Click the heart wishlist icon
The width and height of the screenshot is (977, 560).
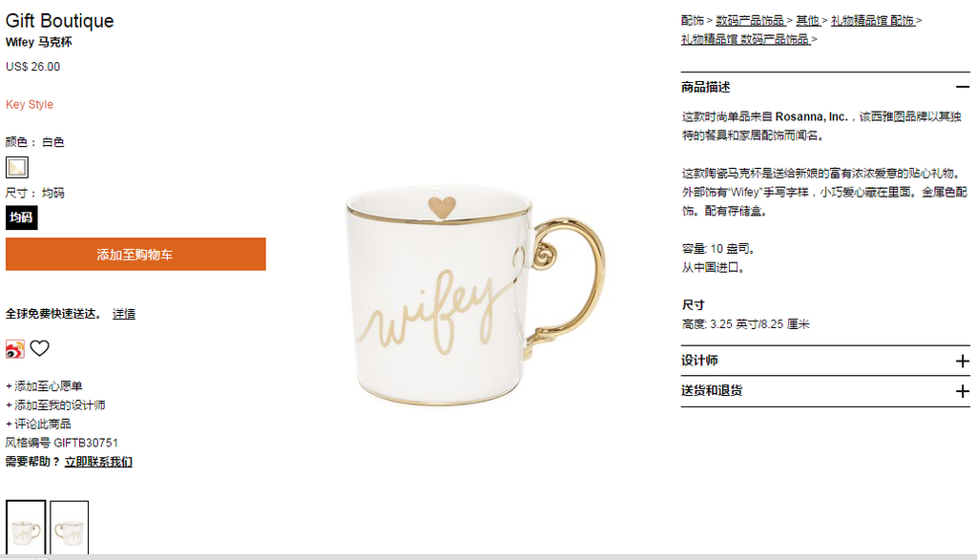pos(40,348)
